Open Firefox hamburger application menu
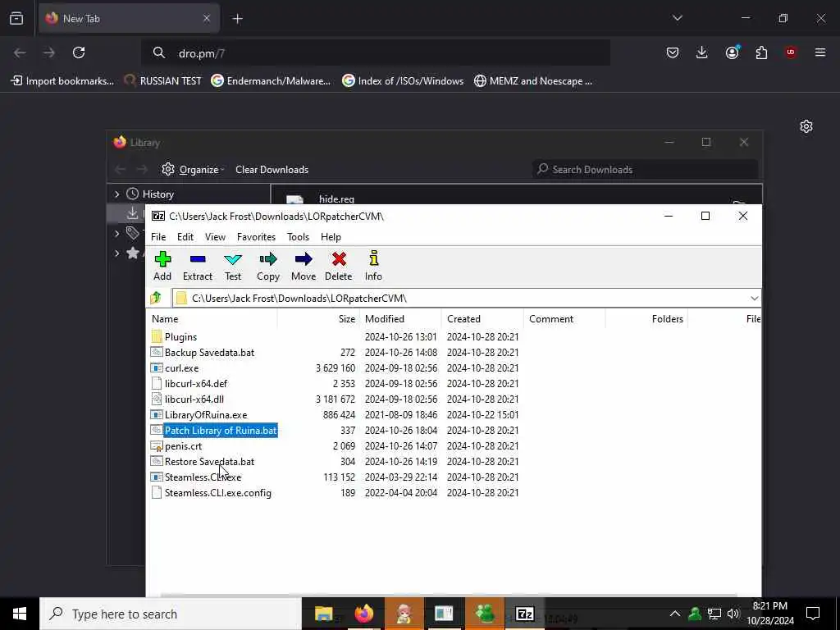840x630 pixels. [820, 52]
